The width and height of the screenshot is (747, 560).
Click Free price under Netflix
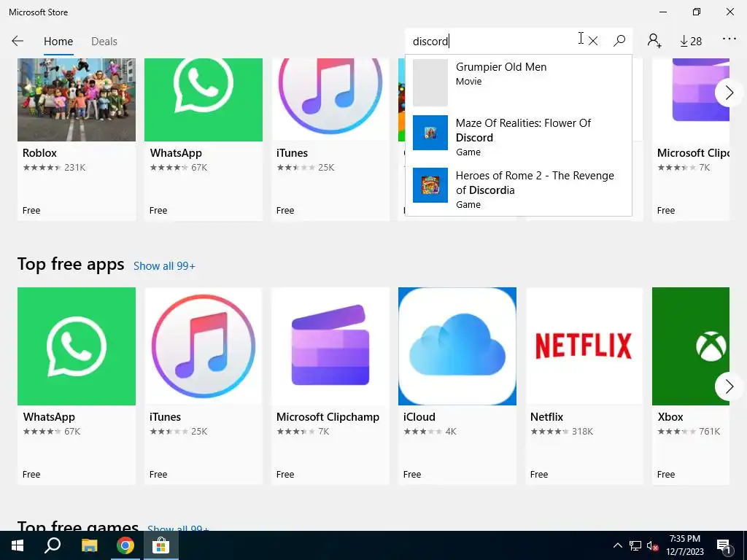point(539,474)
